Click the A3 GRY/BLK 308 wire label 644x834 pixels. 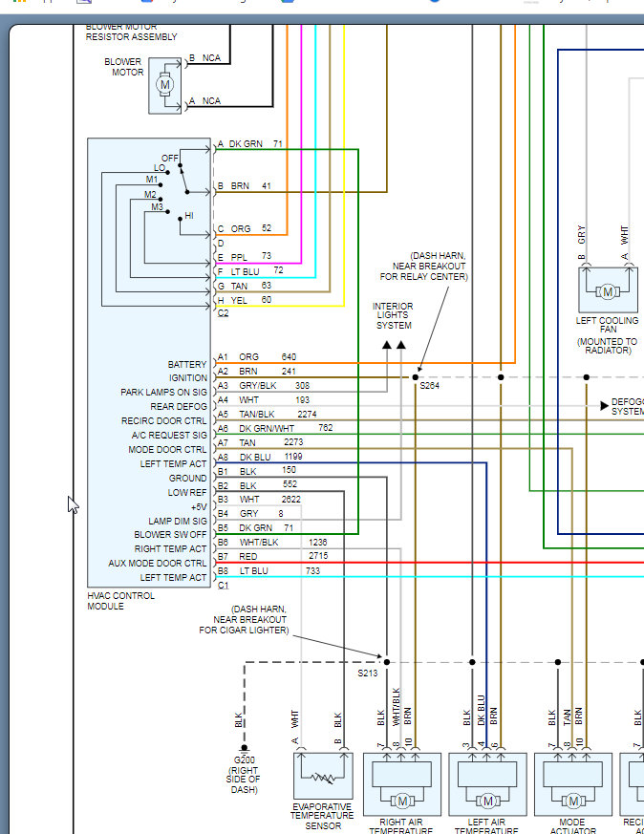(x=263, y=386)
